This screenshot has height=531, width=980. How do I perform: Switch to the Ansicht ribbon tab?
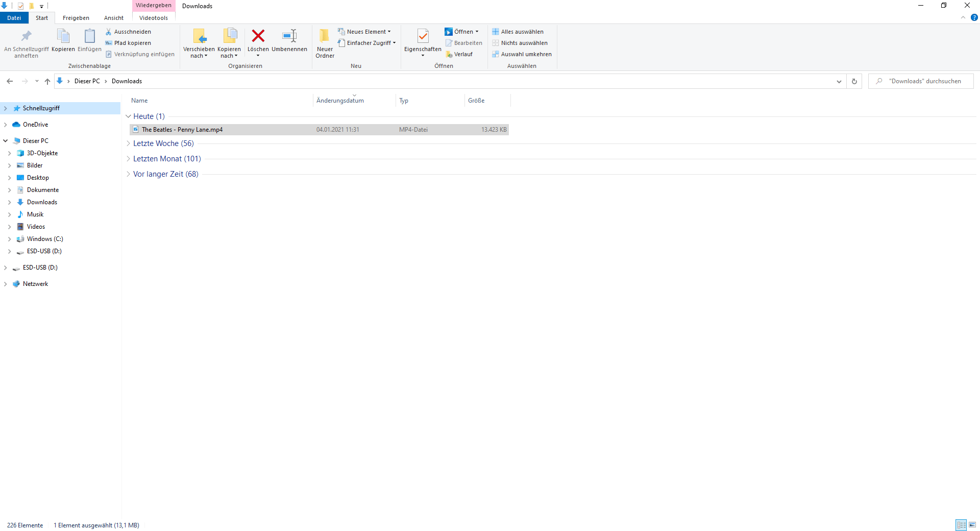[114, 18]
